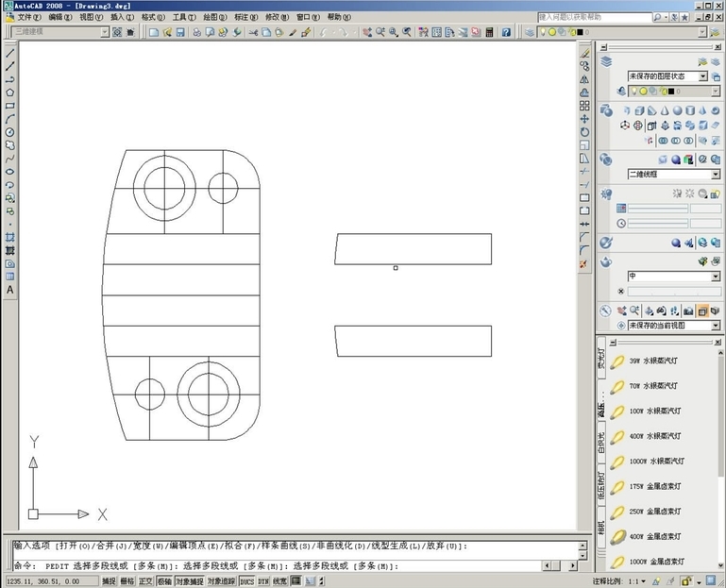This screenshot has height=588, width=726.
Task: Select the Rectangle draw tool
Action: (9, 106)
